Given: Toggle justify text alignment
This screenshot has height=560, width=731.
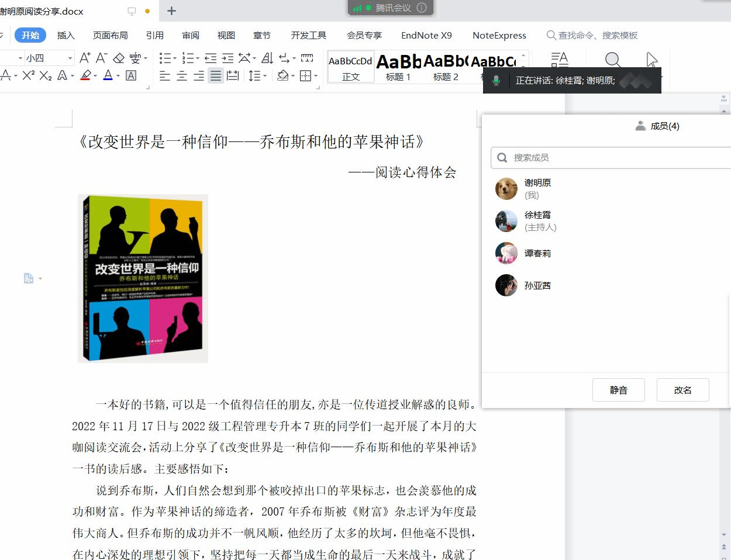Looking at the screenshot, I should coord(216,76).
